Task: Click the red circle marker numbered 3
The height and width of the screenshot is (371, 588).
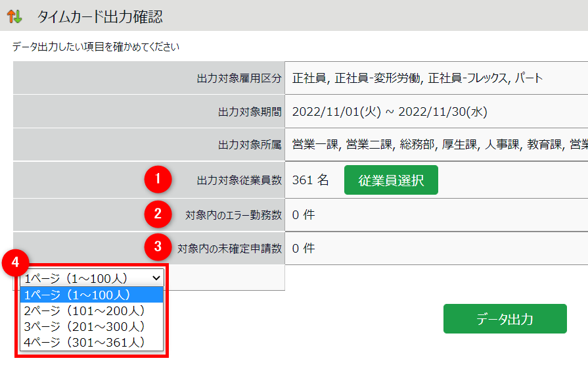Action: [158, 247]
